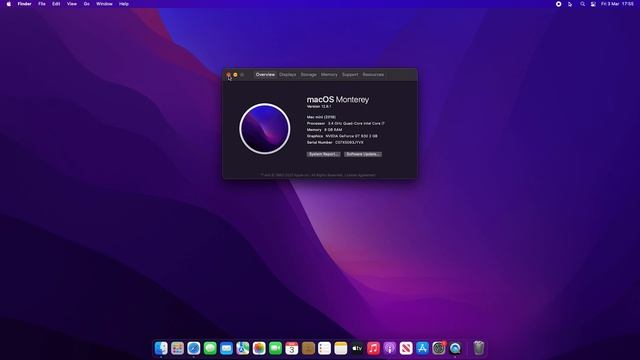Launch Reminders from the Dock
The height and width of the screenshot is (360, 640).
tap(324, 348)
